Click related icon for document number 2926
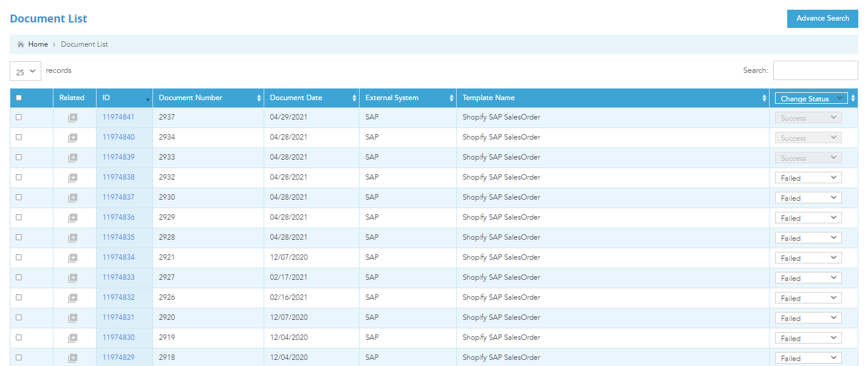Image resolution: width=868 pixels, height=366 pixels. (x=72, y=299)
